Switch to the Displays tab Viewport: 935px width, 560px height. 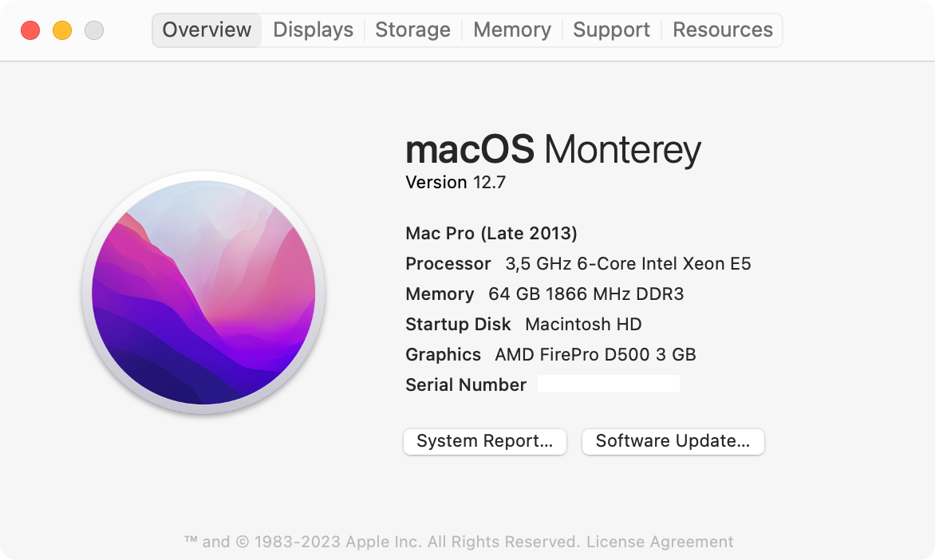313,30
